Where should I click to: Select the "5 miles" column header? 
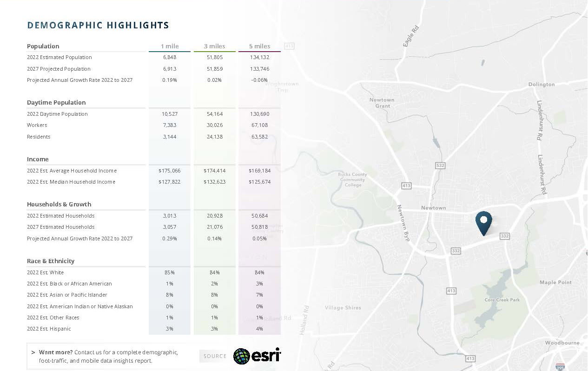pyautogui.click(x=259, y=46)
